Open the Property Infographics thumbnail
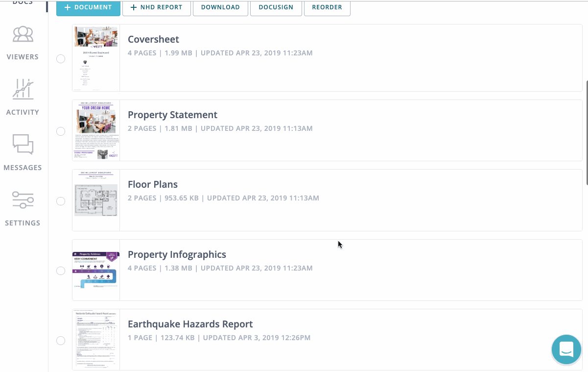The image size is (588, 372). click(x=96, y=270)
